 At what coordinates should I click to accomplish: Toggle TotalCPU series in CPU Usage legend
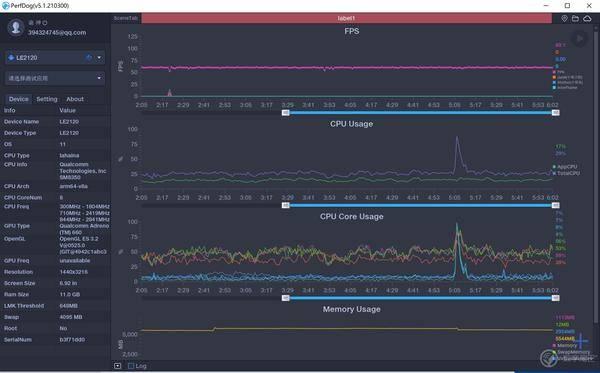point(566,173)
